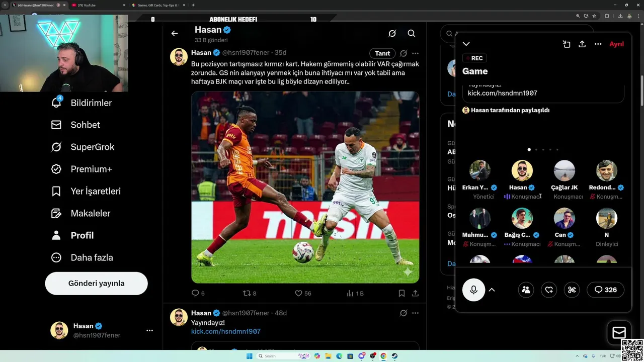
Task: Open more options on the 48d post
Action: (415, 313)
